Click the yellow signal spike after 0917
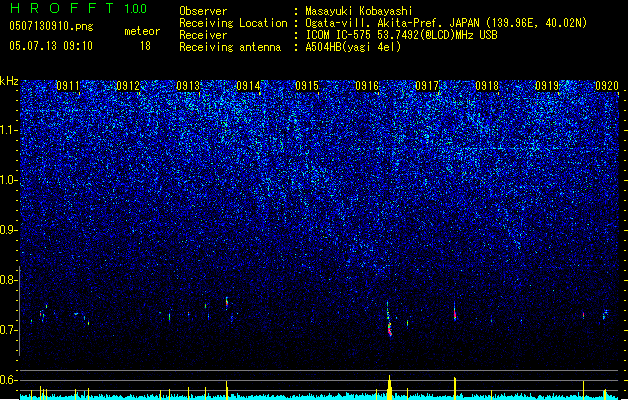 (x=455, y=388)
